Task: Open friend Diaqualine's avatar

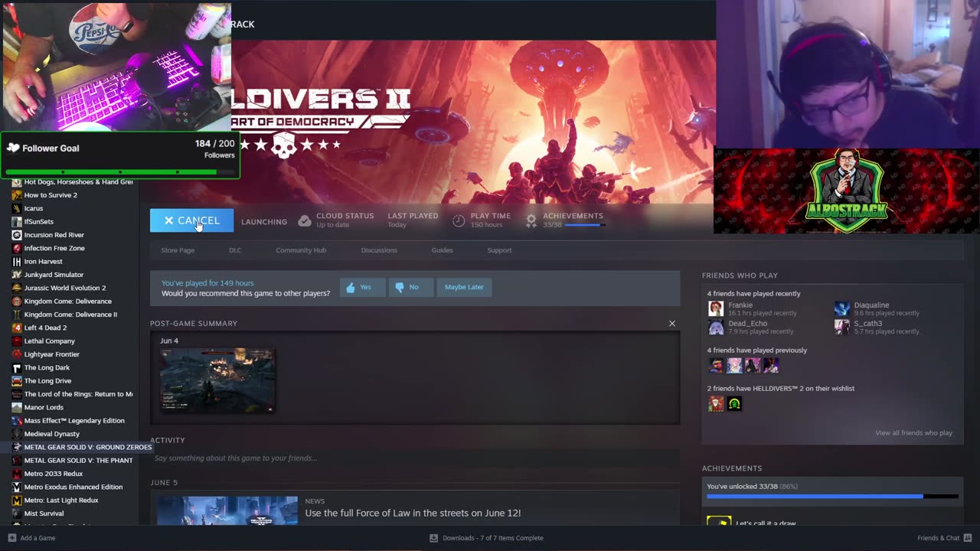Action: [842, 308]
